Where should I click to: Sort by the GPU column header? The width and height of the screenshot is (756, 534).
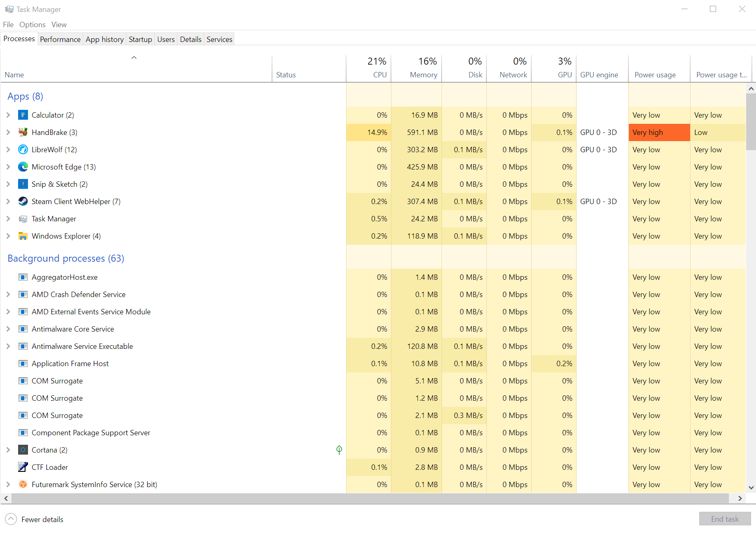click(x=554, y=68)
